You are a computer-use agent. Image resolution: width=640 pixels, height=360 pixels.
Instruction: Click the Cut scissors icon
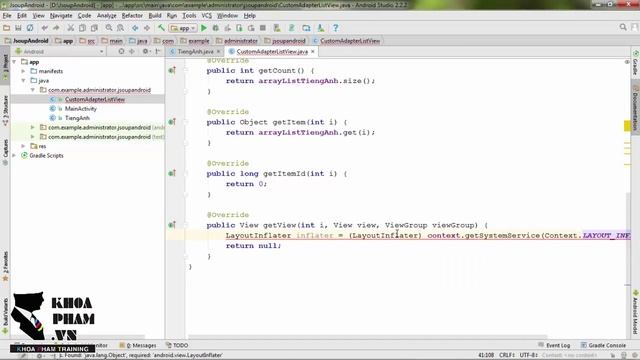click(x=71, y=28)
